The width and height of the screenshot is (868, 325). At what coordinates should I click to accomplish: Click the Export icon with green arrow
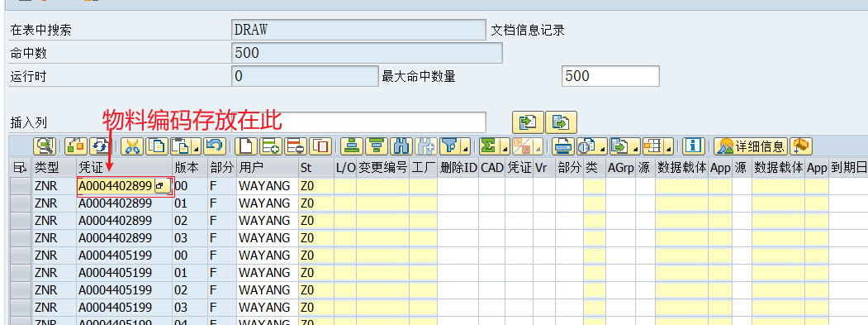tap(620, 146)
